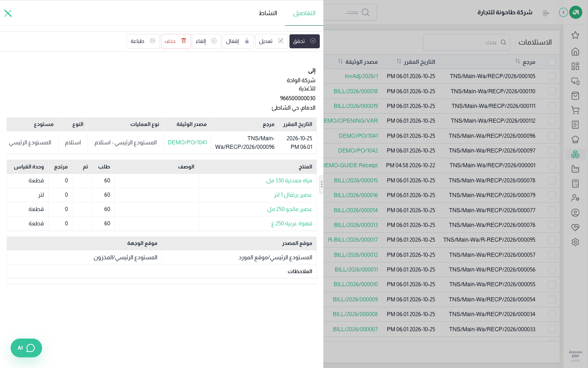The width and height of the screenshot is (588, 368).
Task: Open product link مياه معدنية 330 مل
Action: (x=289, y=180)
